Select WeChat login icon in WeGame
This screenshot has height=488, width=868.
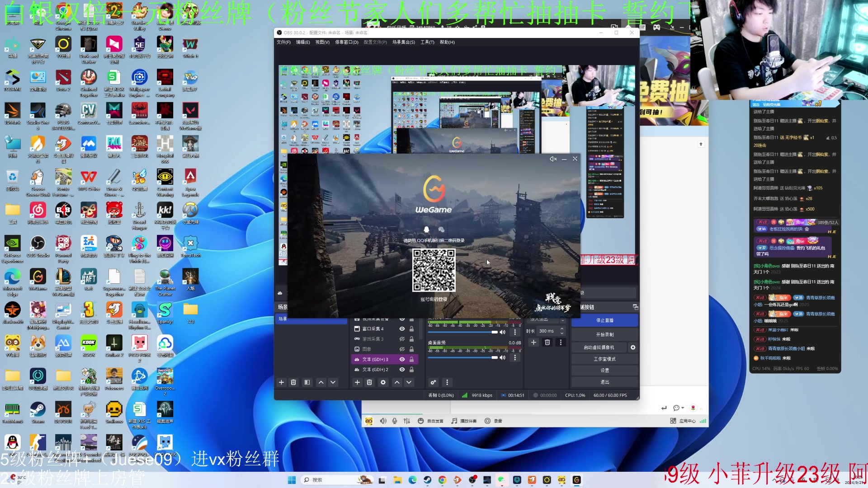(x=441, y=230)
